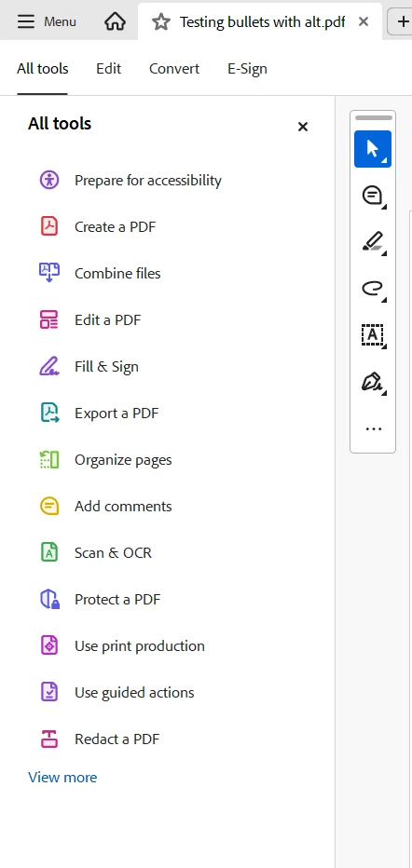This screenshot has width=412, height=868.
Task: Star the Testing bullets with alt.pdf file
Action: [161, 22]
